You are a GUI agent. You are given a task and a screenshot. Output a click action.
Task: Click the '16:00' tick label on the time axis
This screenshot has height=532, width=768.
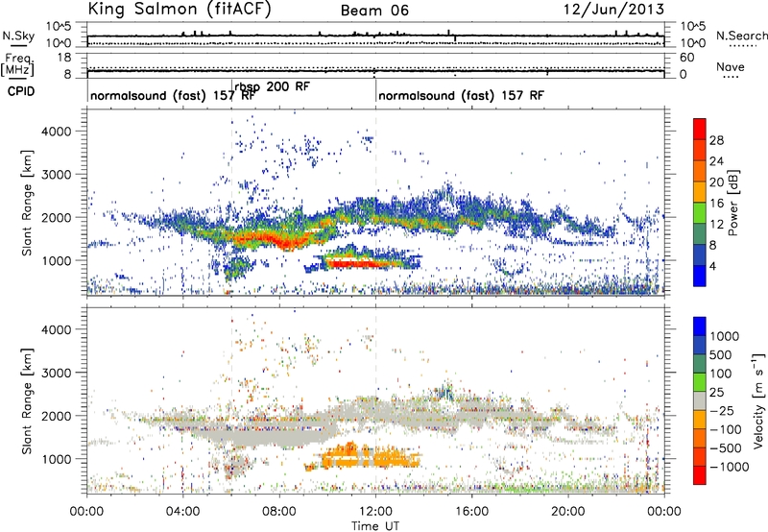pos(471,512)
